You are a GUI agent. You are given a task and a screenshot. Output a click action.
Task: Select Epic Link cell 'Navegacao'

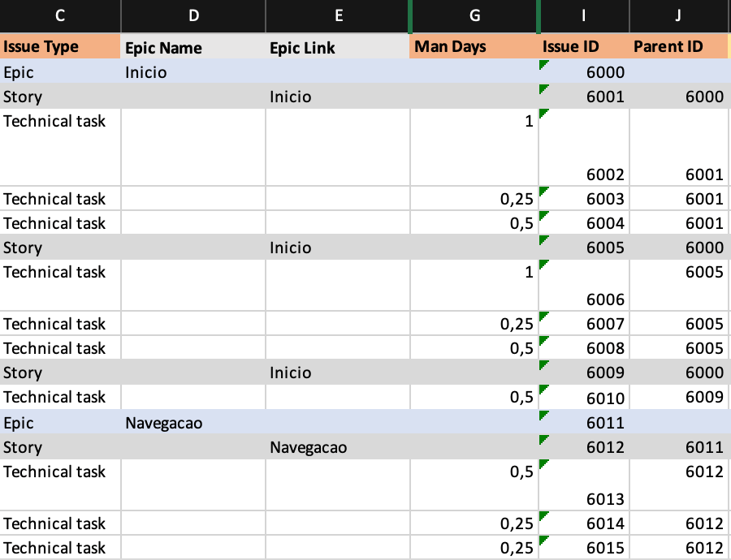[x=338, y=447]
